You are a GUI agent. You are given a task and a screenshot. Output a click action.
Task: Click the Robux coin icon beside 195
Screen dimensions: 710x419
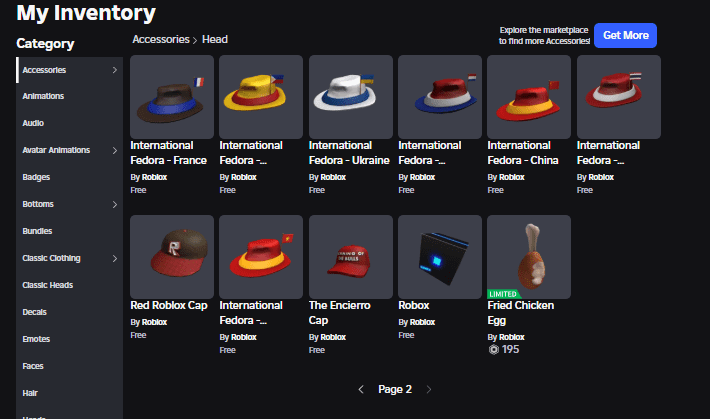[494, 350]
